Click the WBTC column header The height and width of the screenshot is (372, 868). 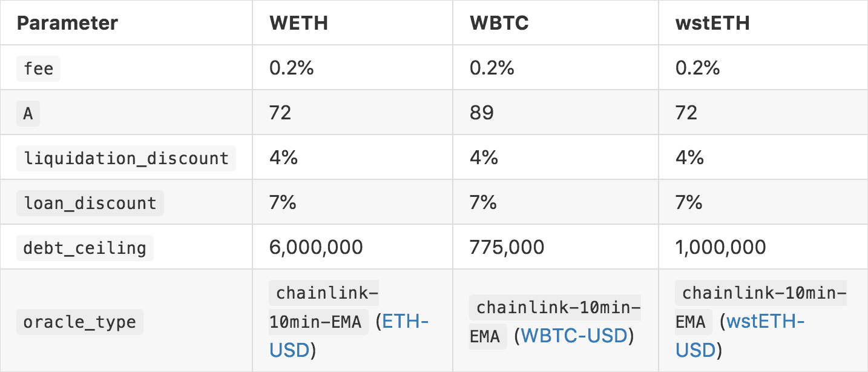[x=499, y=23]
